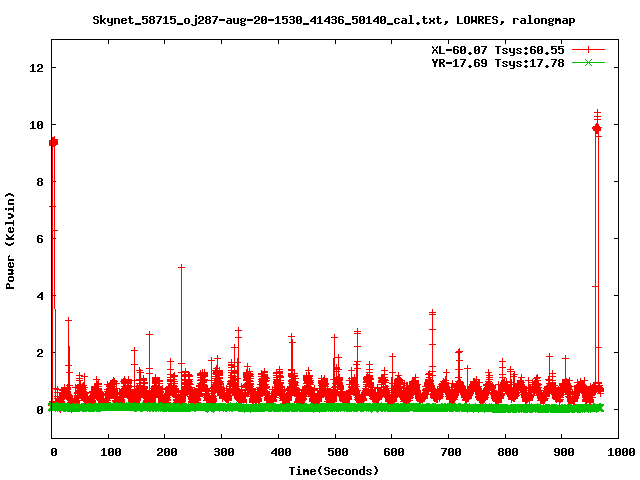The width and height of the screenshot is (640, 480).
Task: Click the red XL legend line sample
Action: tap(588, 50)
